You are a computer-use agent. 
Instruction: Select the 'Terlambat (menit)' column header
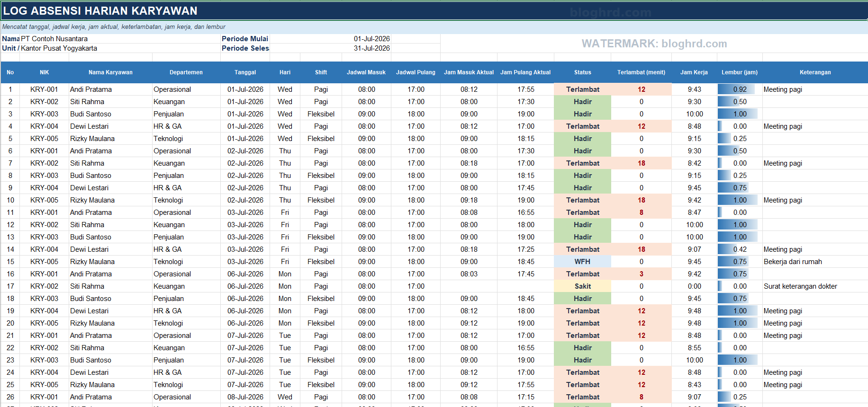641,72
